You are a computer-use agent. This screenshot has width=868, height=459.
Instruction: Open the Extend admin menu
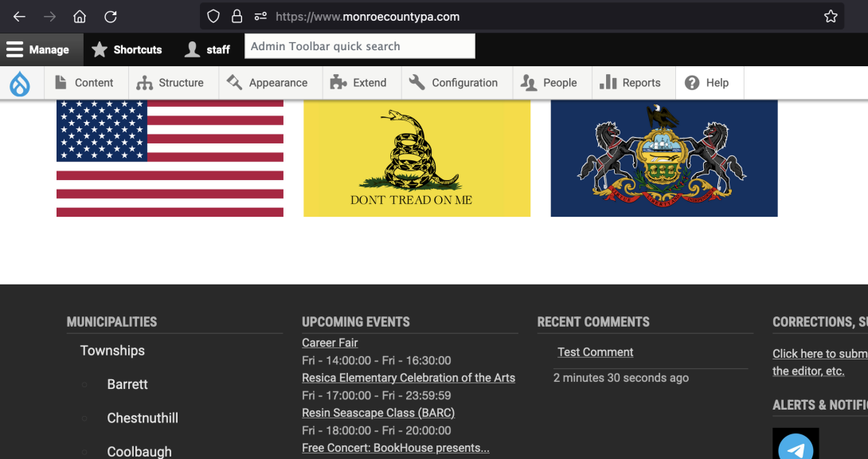(x=362, y=83)
